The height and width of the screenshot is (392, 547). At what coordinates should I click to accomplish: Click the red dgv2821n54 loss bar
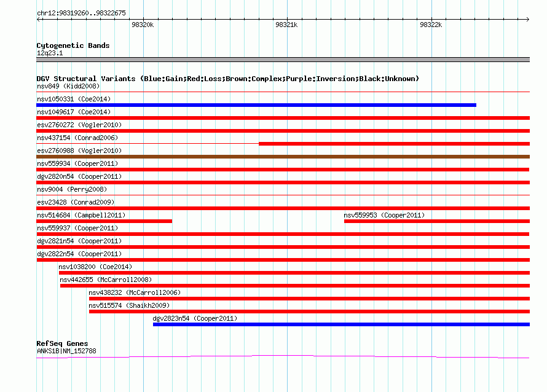[283, 247]
